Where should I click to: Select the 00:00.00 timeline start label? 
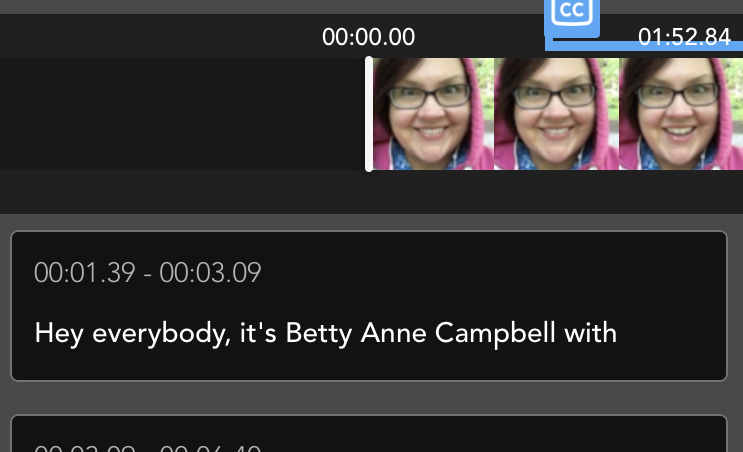(x=368, y=37)
